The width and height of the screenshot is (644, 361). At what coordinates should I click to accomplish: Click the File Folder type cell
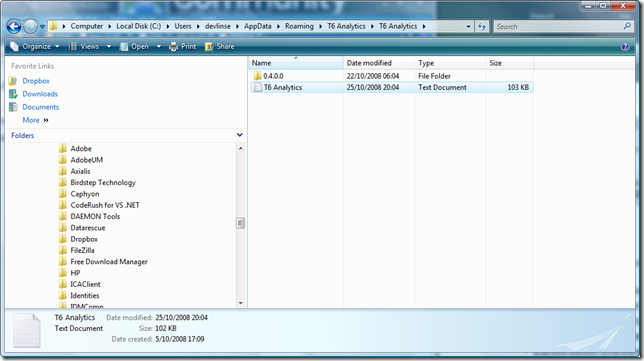point(434,76)
